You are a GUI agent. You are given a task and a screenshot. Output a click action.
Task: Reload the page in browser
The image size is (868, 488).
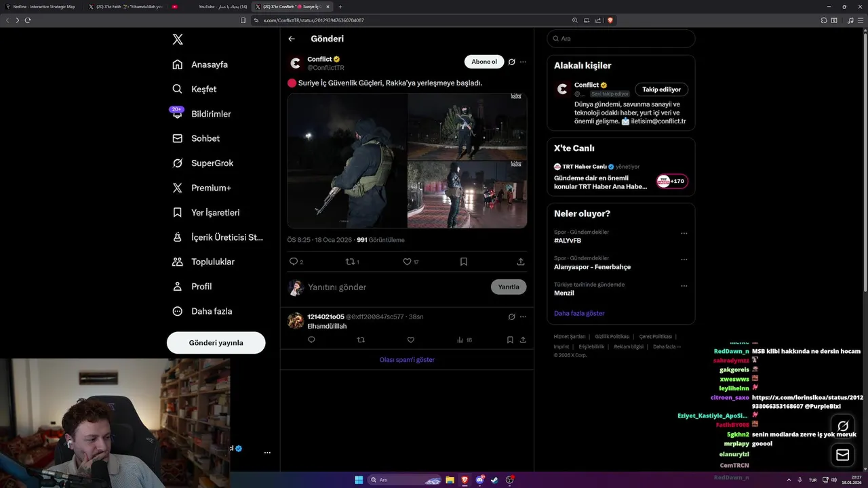pyautogui.click(x=28, y=20)
